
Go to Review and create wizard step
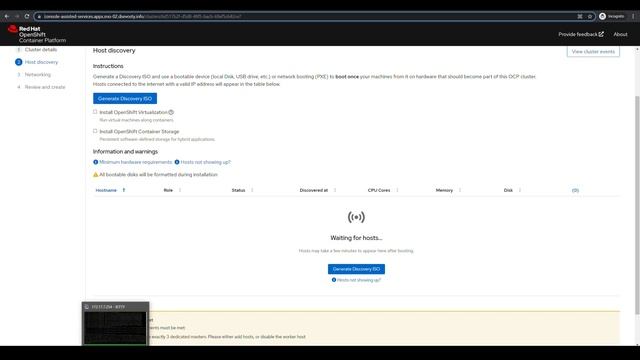tap(45, 87)
